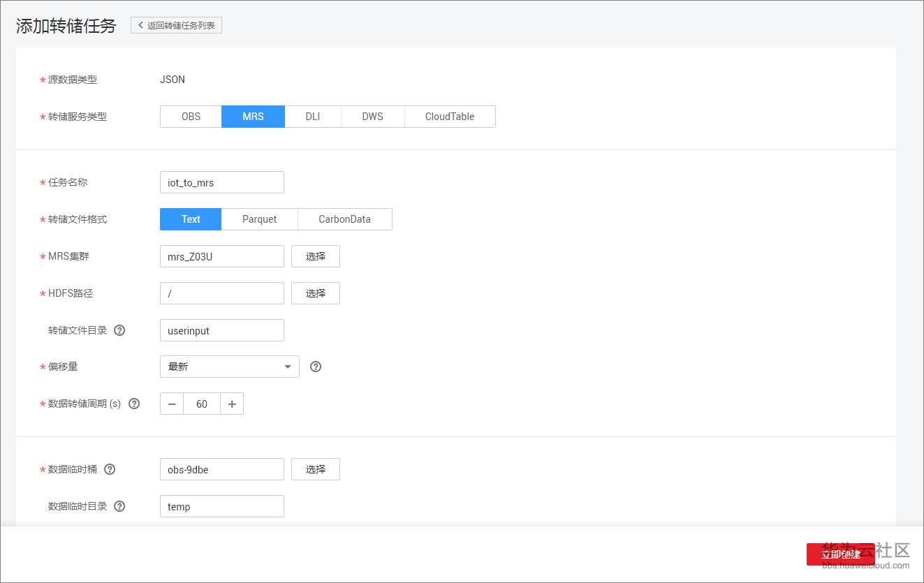Click help icon next to 数据临时目录
This screenshot has width=924, height=583.
[x=119, y=506]
